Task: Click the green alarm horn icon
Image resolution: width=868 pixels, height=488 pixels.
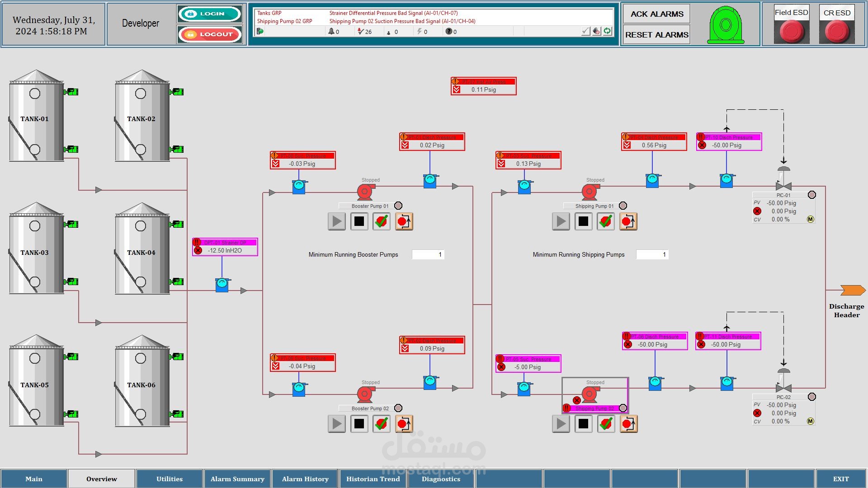Action: coord(726,25)
